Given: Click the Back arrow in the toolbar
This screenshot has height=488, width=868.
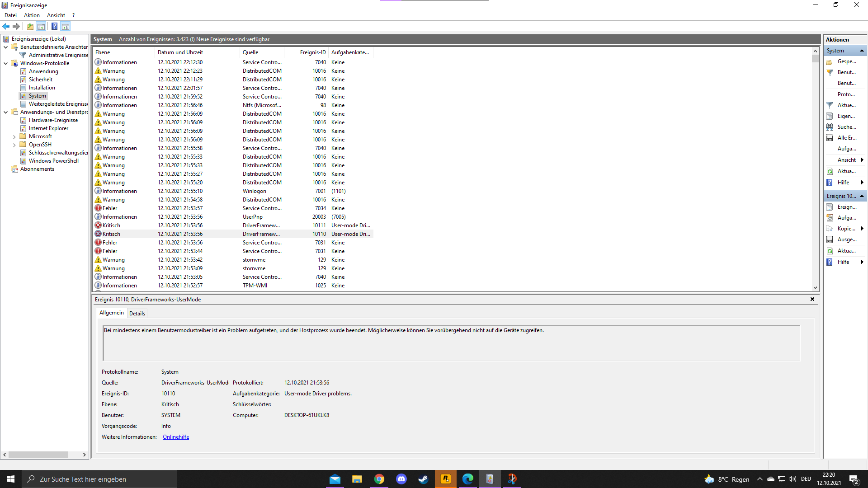Looking at the screenshot, I should click(x=6, y=26).
